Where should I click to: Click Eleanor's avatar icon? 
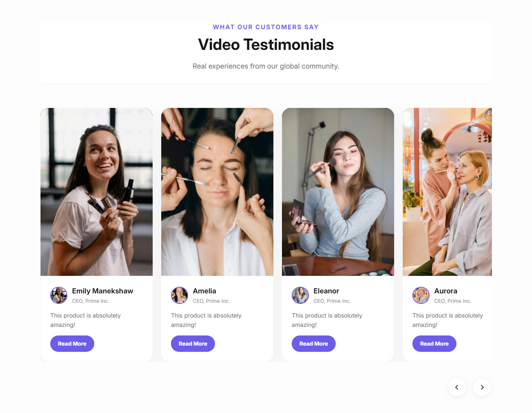click(x=300, y=295)
